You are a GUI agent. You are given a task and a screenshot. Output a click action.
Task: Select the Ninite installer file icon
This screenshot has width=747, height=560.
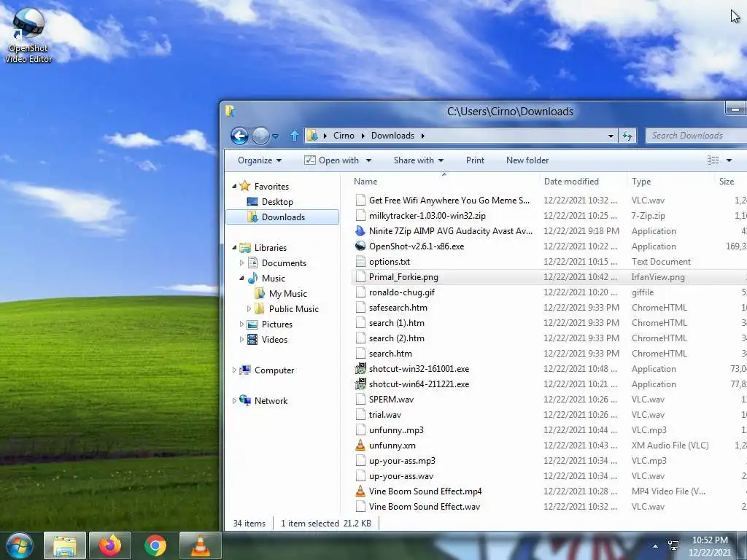pos(360,231)
